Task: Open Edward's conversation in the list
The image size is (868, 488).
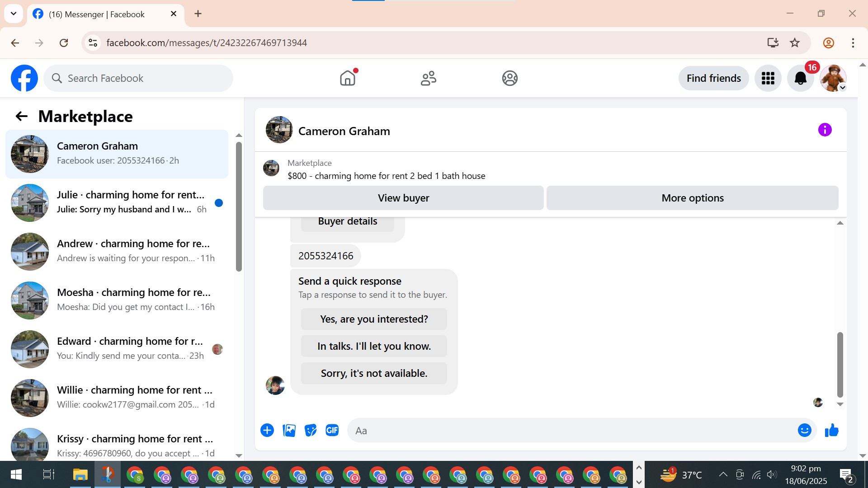Action: (117, 349)
